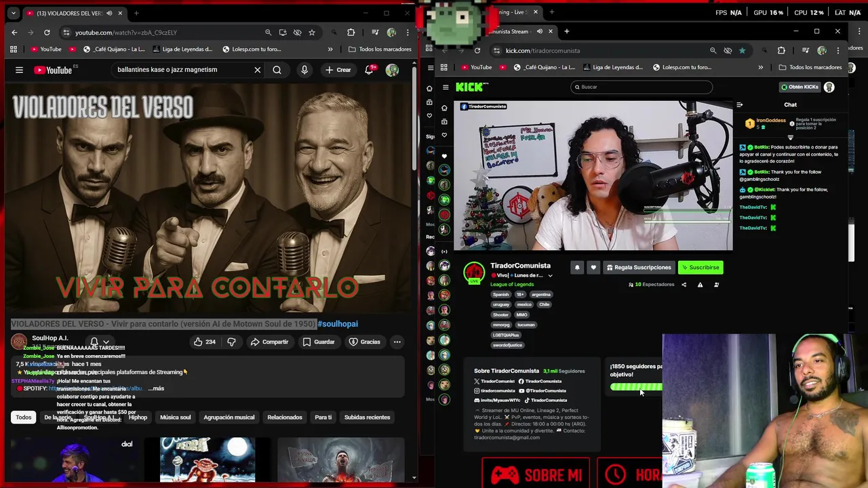The width and height of the screenshot is (868, 488).
Task: Clear the YouTube search box text
Action: point(258,70)
